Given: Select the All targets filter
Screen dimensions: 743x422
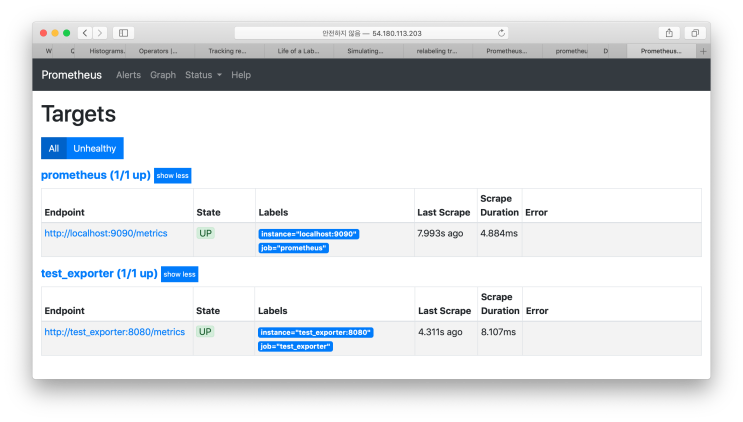Looking at the screenshot, I should tap(54, 148).
